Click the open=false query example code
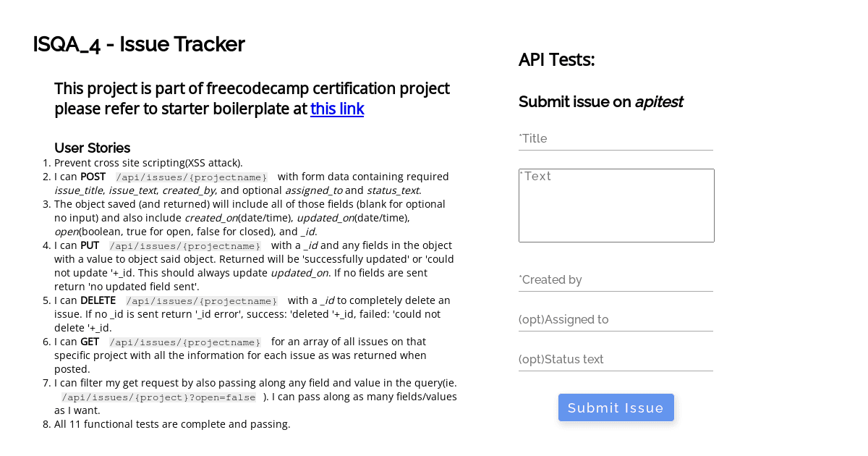Viewport: 868px width, 456px height. [158, 397]
